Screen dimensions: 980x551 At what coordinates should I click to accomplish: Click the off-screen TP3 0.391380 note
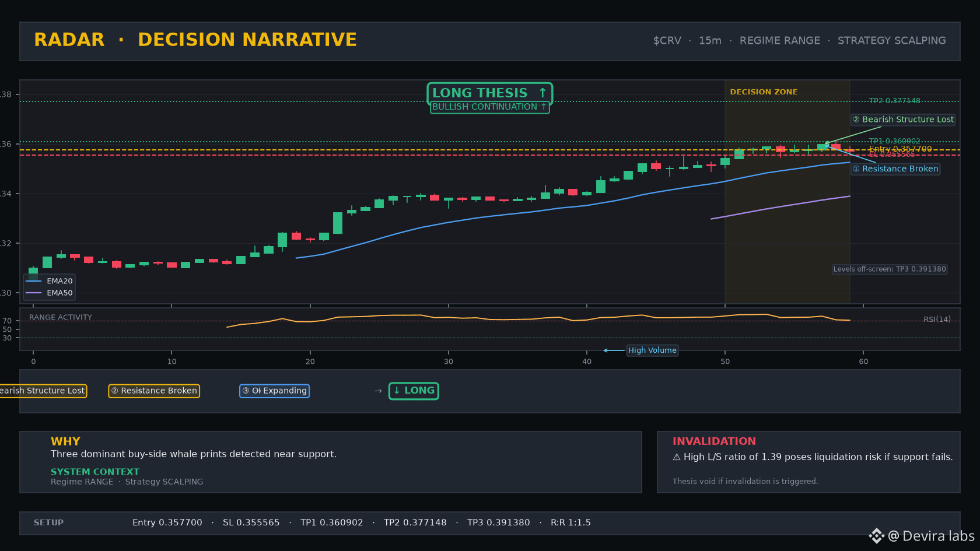pyautogui.click(x=889, y=269)
